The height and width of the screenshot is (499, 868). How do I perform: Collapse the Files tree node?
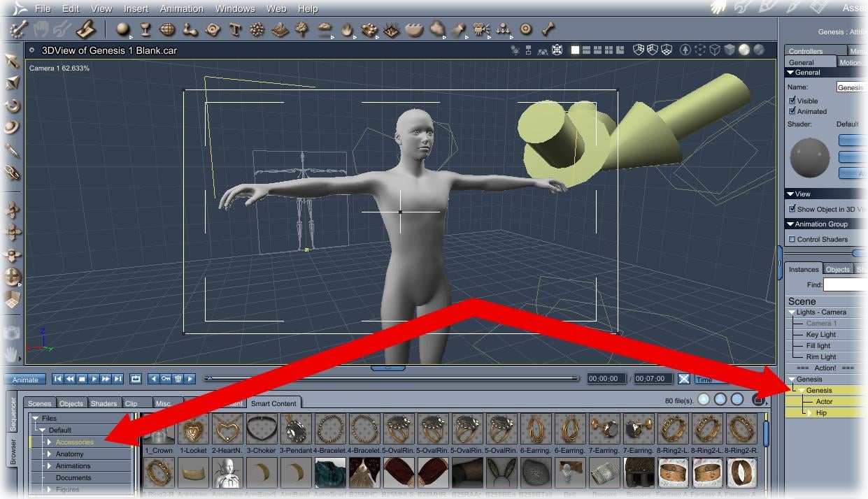[35, 419]
